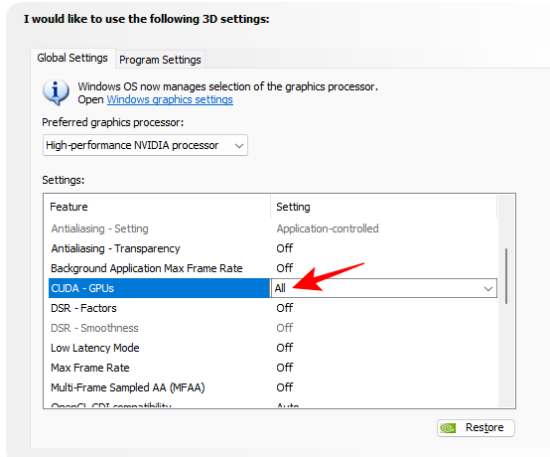The width and height of the screenshot is (550, 457).
Task: Select the Antialiasing - Setting row
Action: (x=272, y=229)
